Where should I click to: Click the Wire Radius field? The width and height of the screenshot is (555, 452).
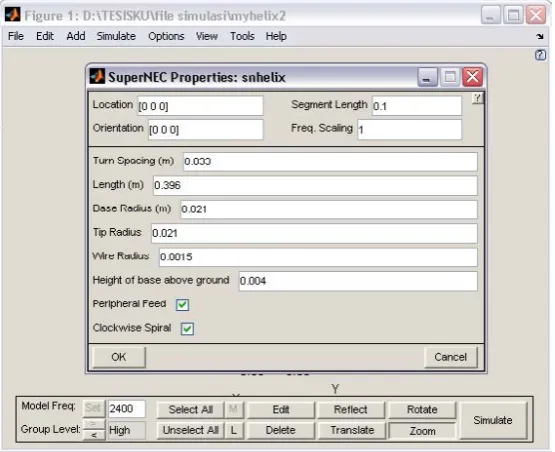[318, 257]
